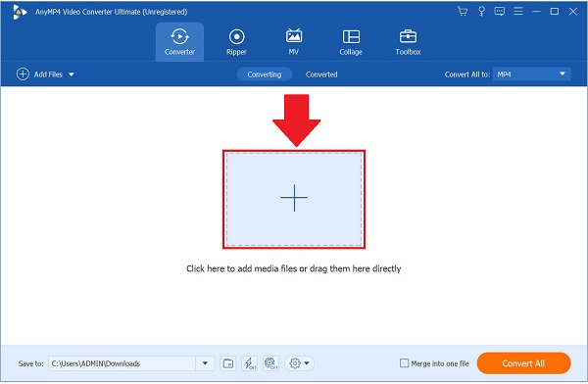Minimize the AnyMP4 window

(x=536, y=11)
